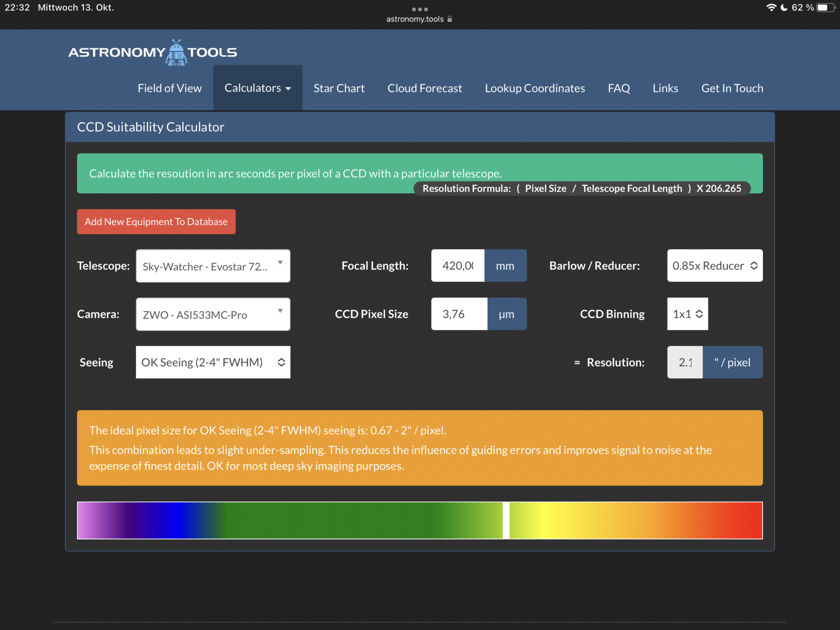Tap the 22:32 clock in status bar
Image resolution: width=840 pixels, height=630 pixels.
17,7
